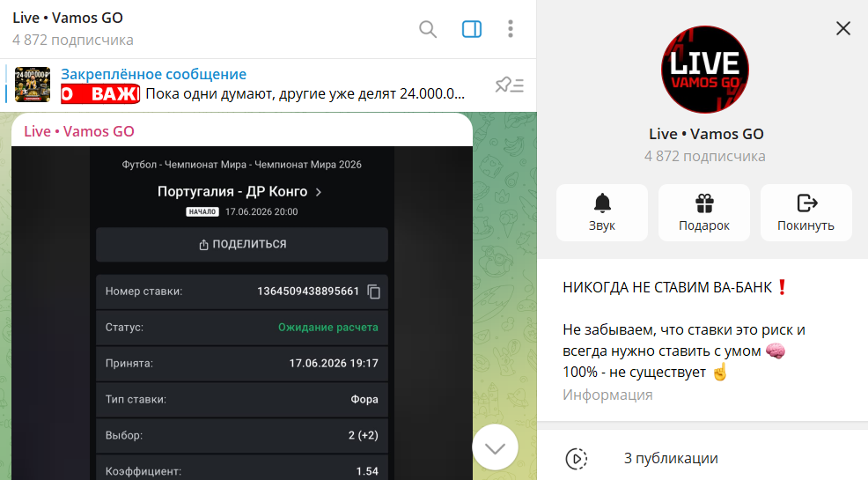Click the match start time '17.06.2026 20:00'
The height and width of the screenshot is (480, 868).
coord(261,211)
